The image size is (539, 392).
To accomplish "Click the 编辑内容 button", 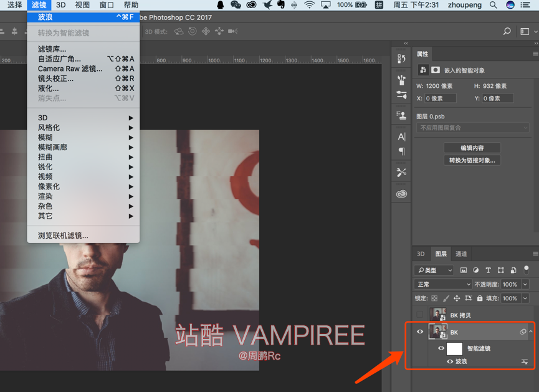I will click(x=472, y=148).
